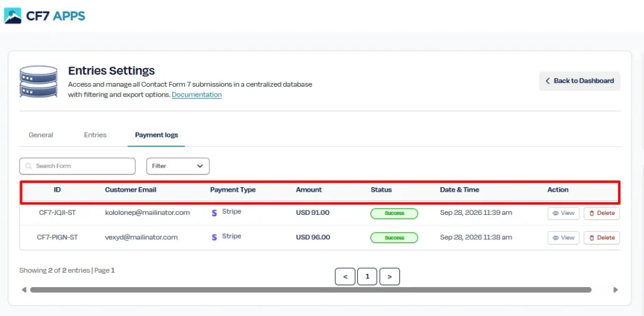Click Stripe icon in the vexyd row
644x316 pixels.
click(214, 237)
